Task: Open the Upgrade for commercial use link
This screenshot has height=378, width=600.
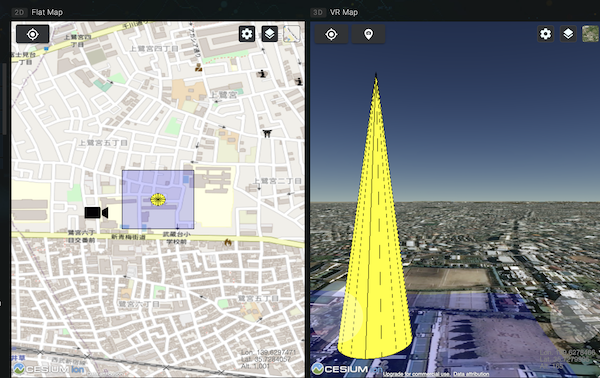Action: coord(417,374)
